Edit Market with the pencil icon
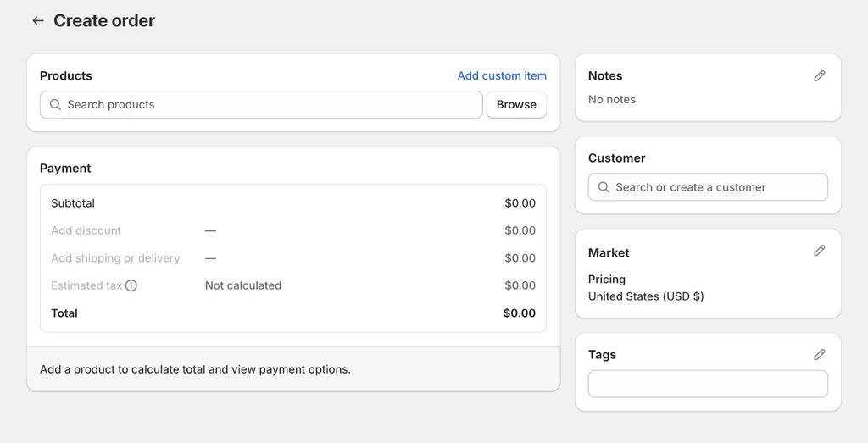This screenshot has width=868, height=443. point(820,251)
